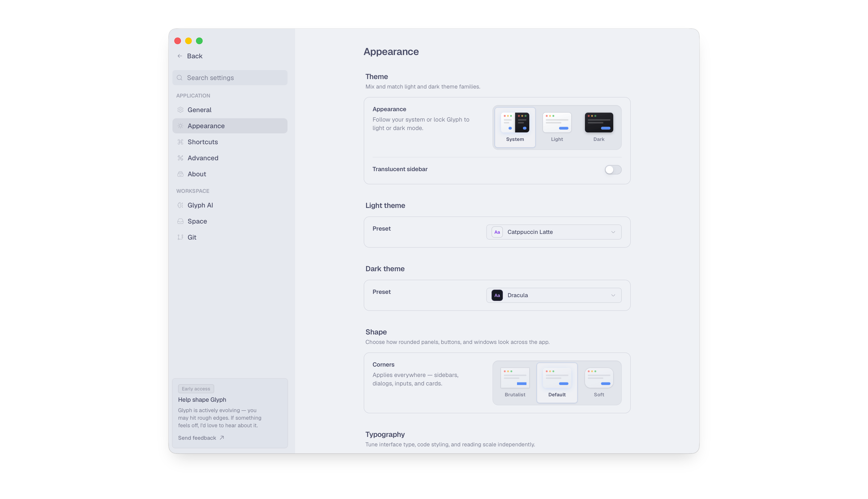Choose Soft corners style

coord(599,382)
